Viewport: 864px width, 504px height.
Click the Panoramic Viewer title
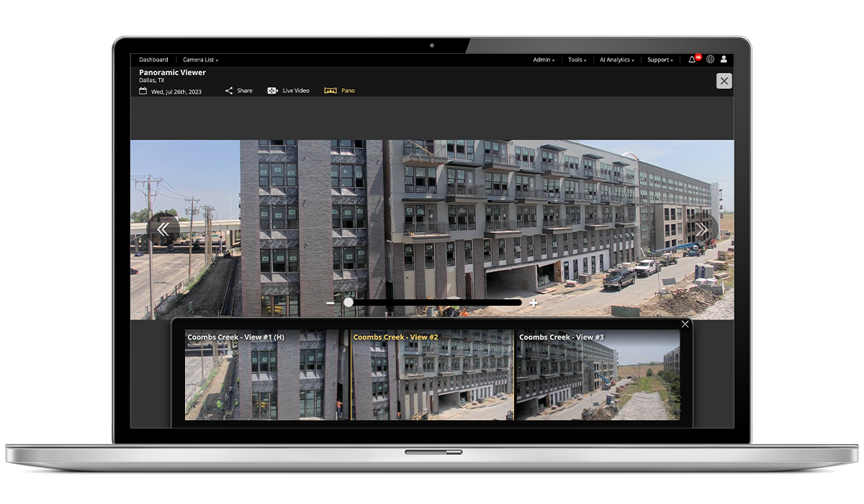coord(172,73)
